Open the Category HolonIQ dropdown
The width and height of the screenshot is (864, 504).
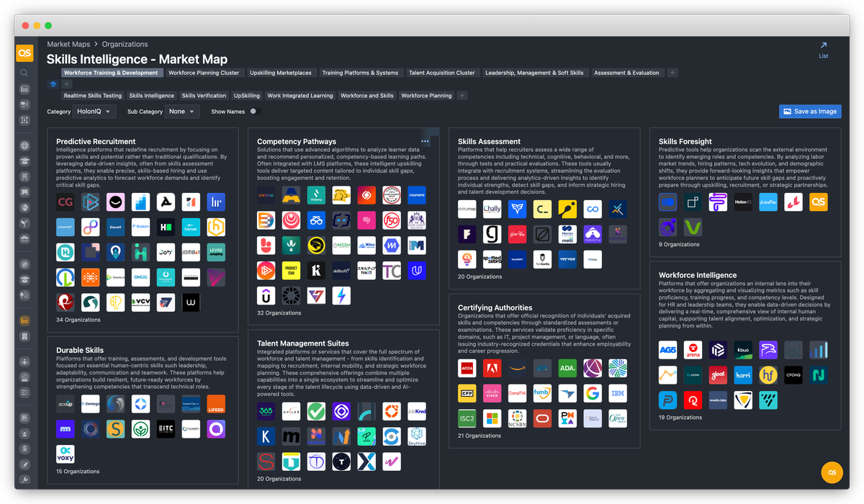click(94, 112)
